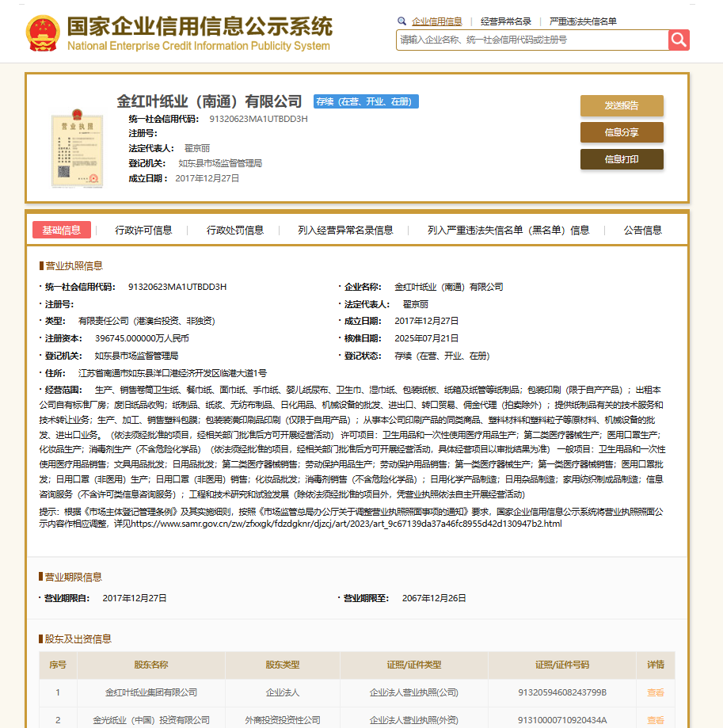This screenshot has width=723, height=728.
Task: Open the business license thumbnail image
Action: click(77, 151)
